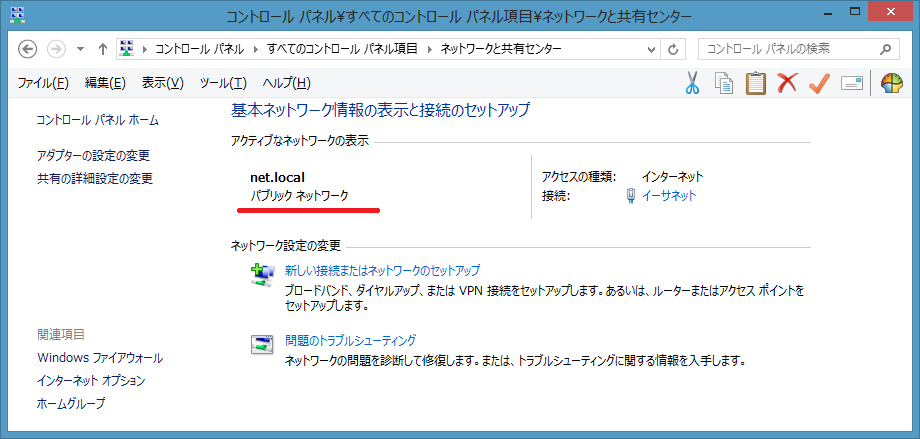920x439 pixels.
Task: Click アダプターの設定の変更 link
Action: [93, 156]
